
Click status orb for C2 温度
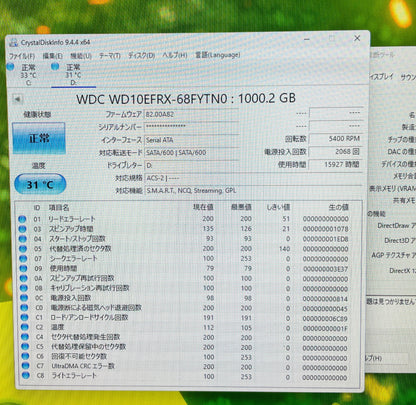tap(25, 327)
